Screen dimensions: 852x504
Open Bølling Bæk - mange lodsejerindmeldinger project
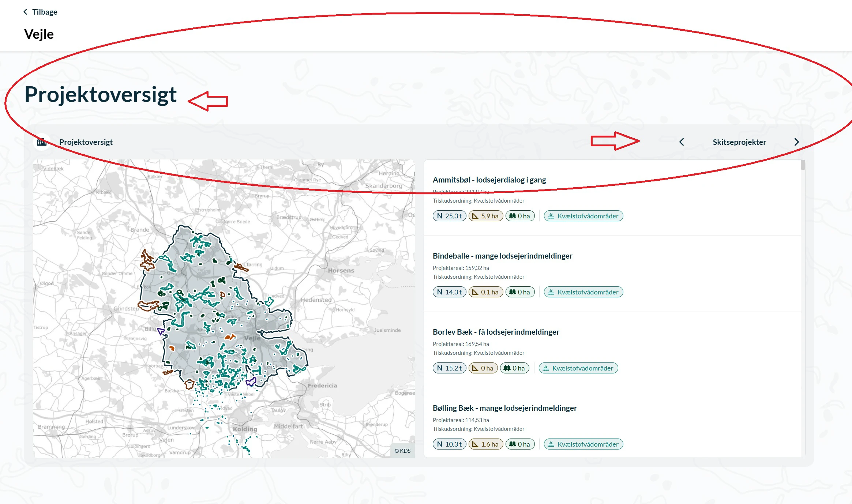(504, 408)
